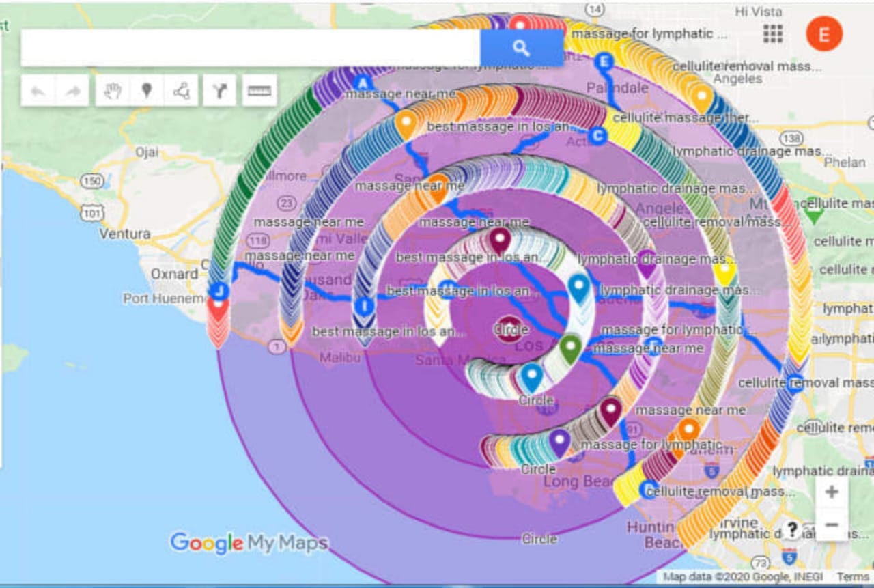Select the Add marker tool
The width and height of the screenshot is (874, 588).
point(146,89)
